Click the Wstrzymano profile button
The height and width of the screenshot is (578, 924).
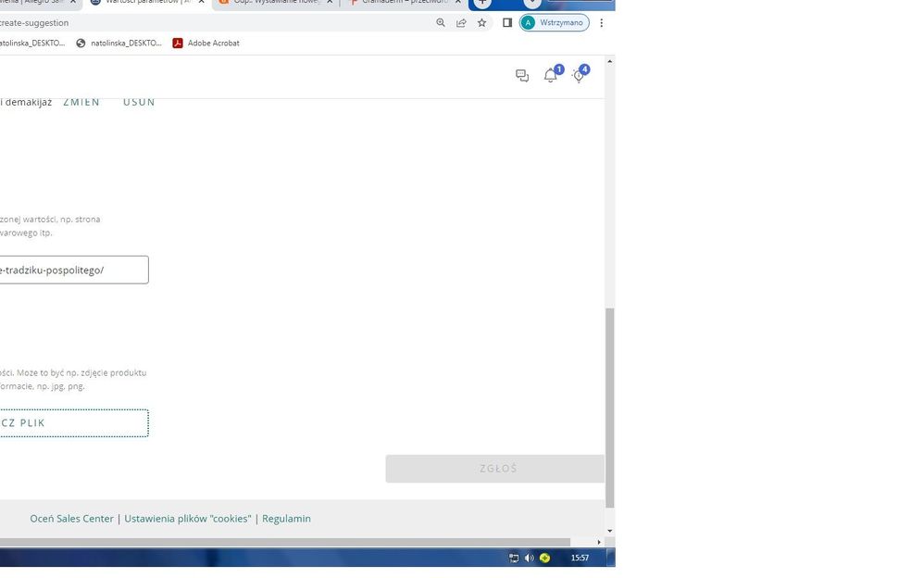tap(555, 23)
